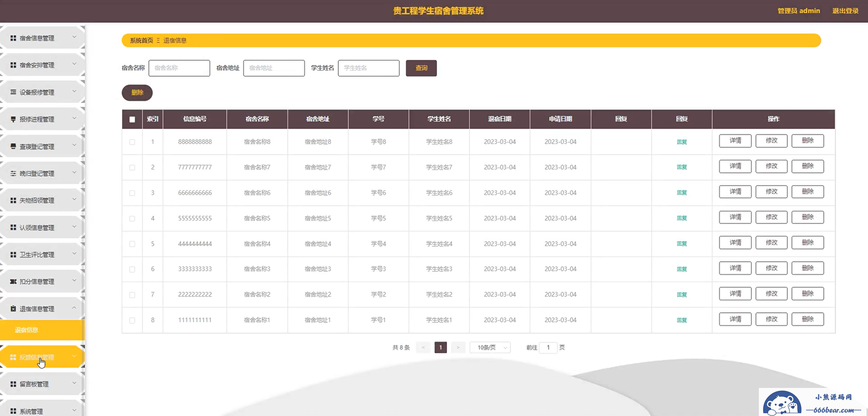Expand 宿舍安排管理 menu chevron
868x416 pixels.
pos(74,64)
